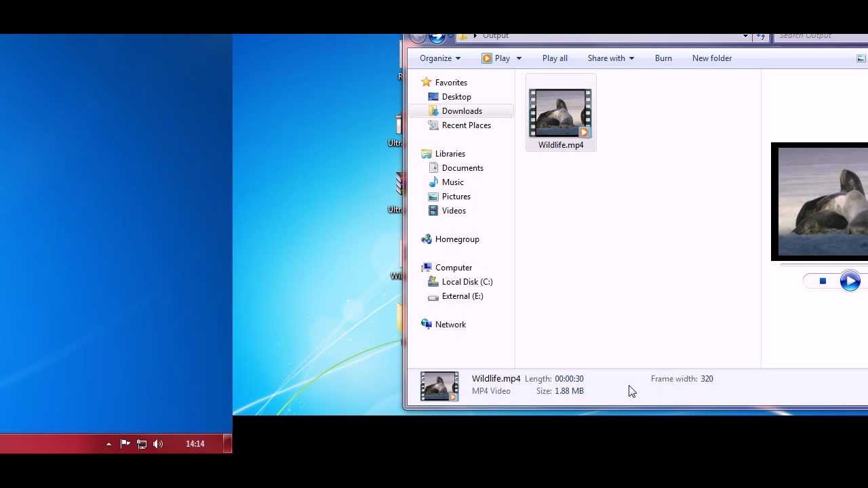Click the Play button in toolbar

tap(496, 58)
